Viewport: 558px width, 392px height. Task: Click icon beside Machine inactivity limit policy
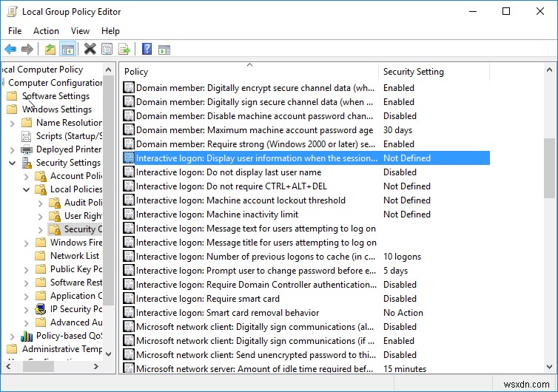[x=129, y=214]
